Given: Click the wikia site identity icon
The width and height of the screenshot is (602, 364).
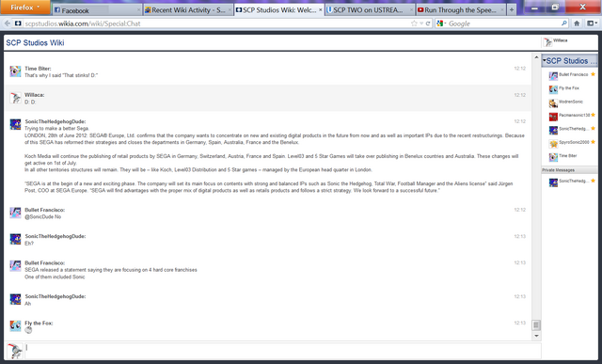Looking at the screenshot, I should (x=18, y=24).
